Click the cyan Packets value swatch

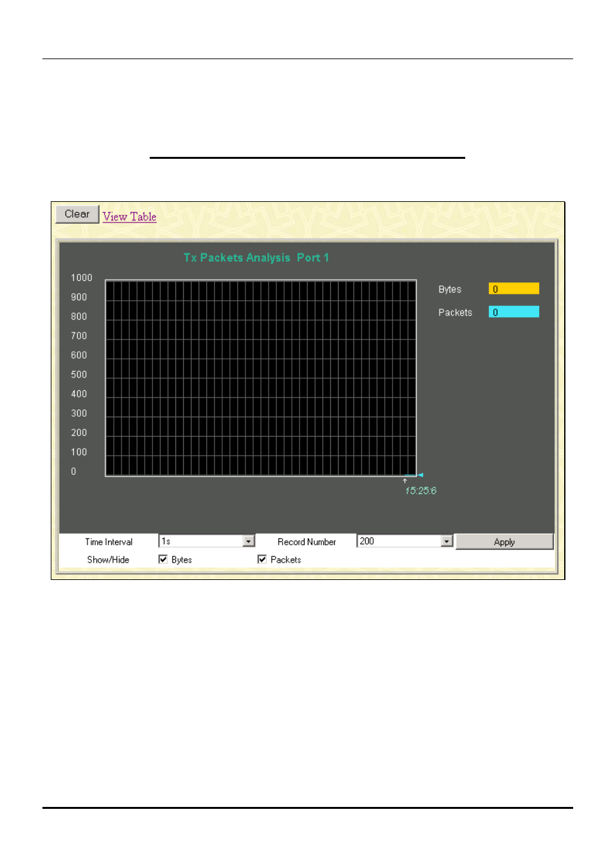point(514,312)
